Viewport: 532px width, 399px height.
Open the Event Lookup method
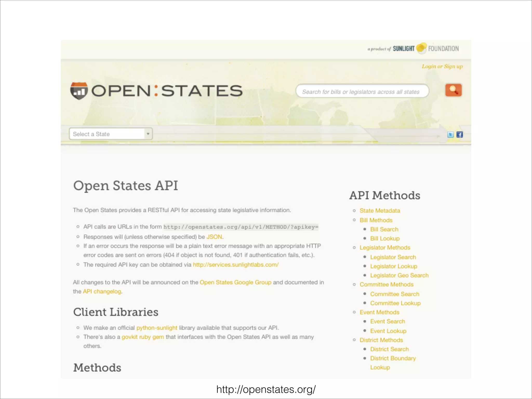pyautogui.click(x=388, y=331)
